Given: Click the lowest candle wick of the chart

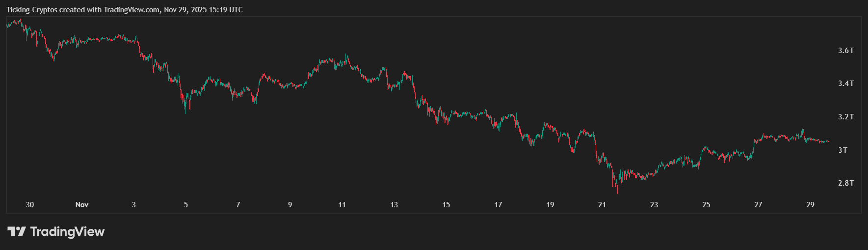Looking at the screenshot, I should [x=617, y=192].
